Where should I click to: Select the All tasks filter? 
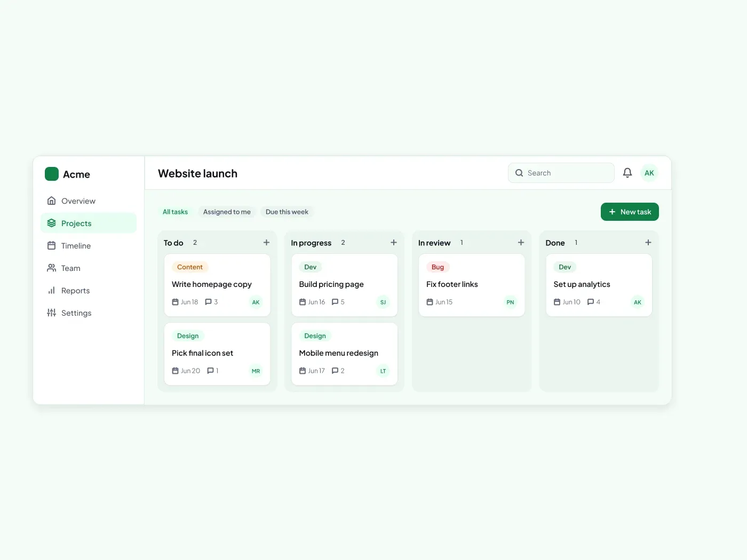click(176, 212)
